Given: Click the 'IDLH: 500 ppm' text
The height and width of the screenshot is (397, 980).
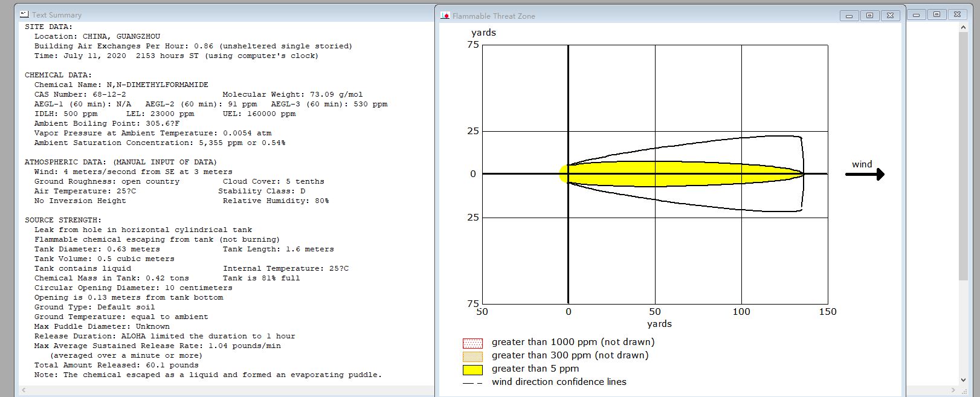Looking at the screenshot, I should 66,114.
